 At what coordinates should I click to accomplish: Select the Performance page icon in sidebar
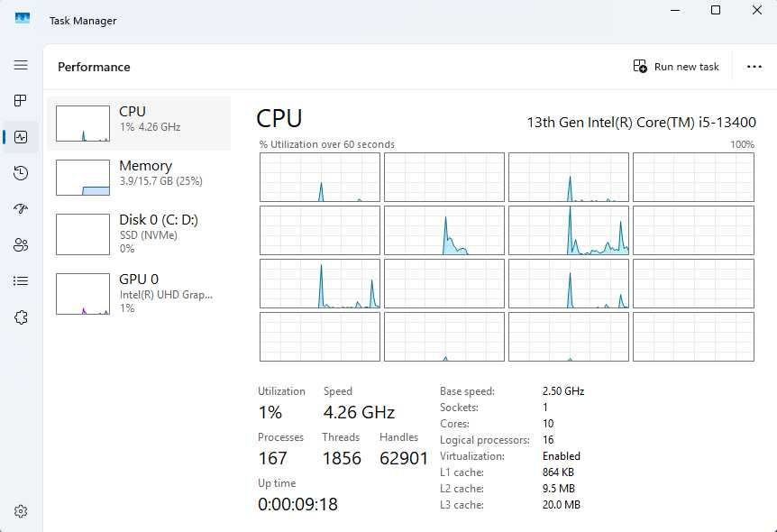point(21,137)
